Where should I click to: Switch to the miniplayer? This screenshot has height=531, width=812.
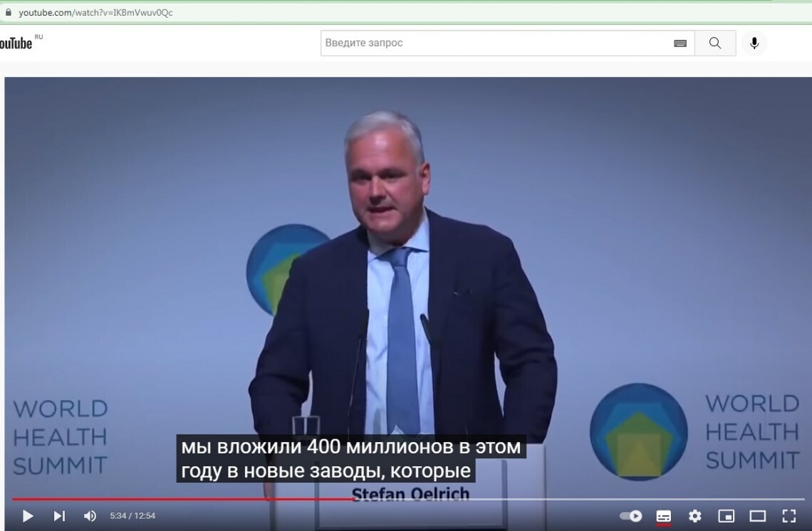tap(726, 516)
